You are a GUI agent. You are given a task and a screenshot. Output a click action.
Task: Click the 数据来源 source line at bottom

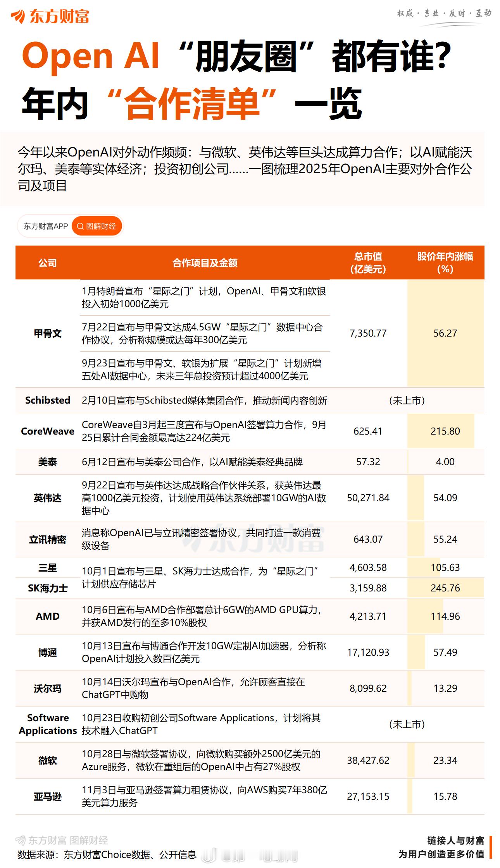coord(107,854)
